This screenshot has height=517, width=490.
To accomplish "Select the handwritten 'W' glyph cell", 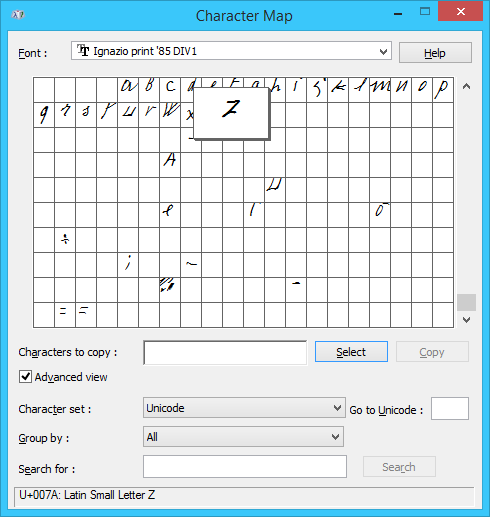I will pos(170,115).
